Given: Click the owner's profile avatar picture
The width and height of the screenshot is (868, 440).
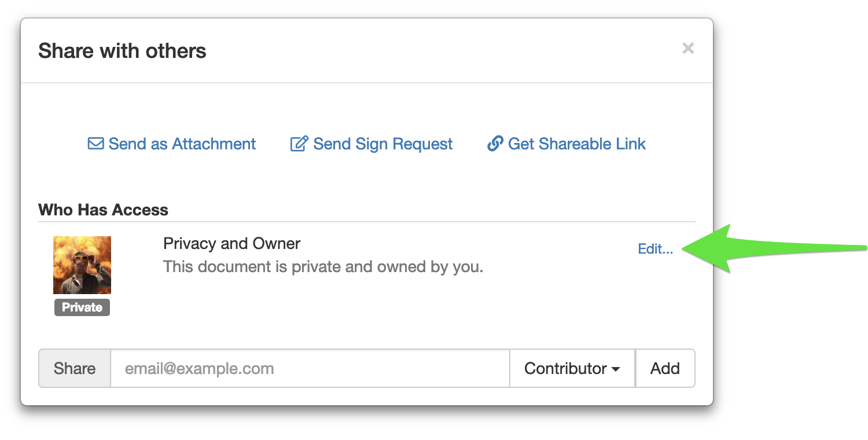Looking at the screenshot, I should pyautogui.click(x=82, y=265).
